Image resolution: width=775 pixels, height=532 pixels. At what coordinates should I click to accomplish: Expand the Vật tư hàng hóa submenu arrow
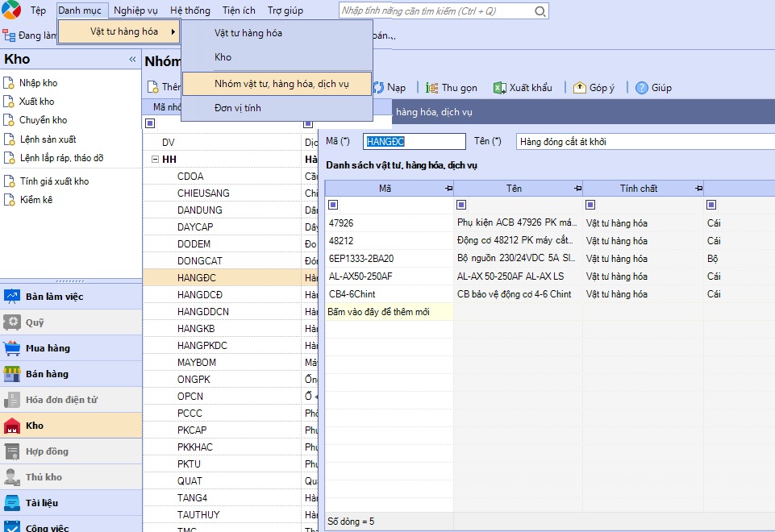[x=173, y=31]
